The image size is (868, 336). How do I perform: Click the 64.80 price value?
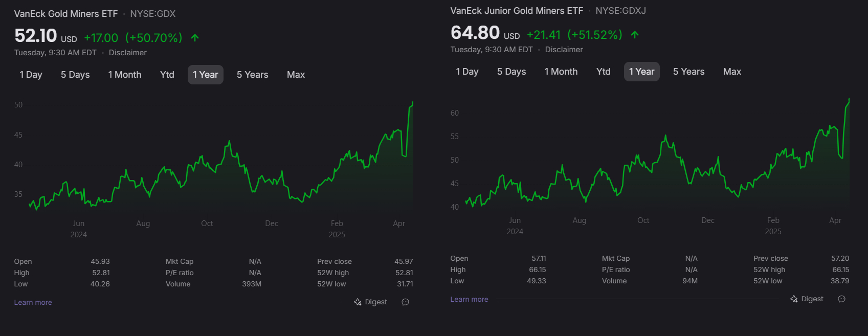[475, 33]
